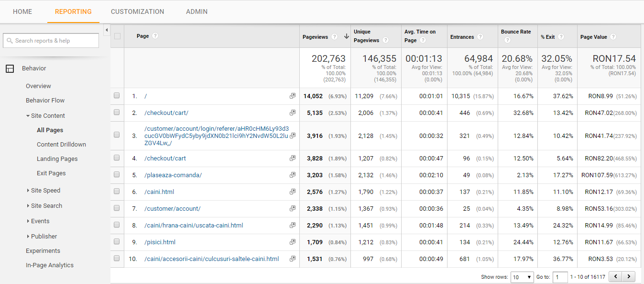Click the Behavior section icon
644x284 pixels.
10,68
